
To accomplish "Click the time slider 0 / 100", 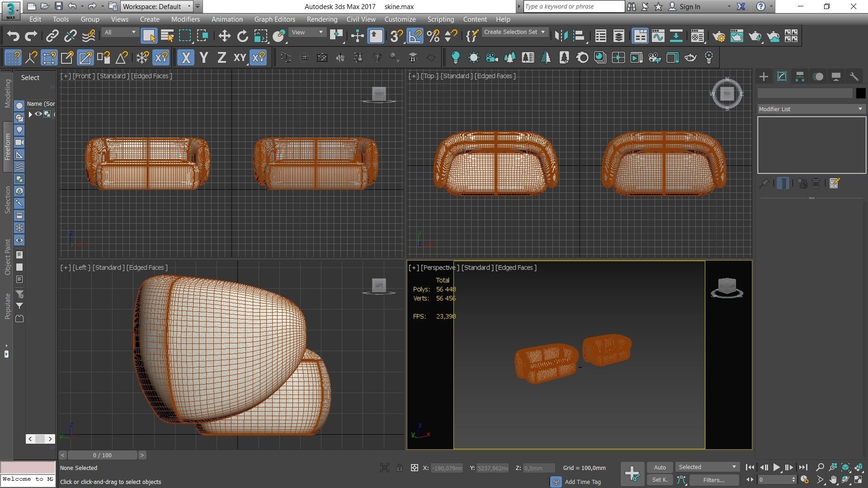I will point(102,455).
